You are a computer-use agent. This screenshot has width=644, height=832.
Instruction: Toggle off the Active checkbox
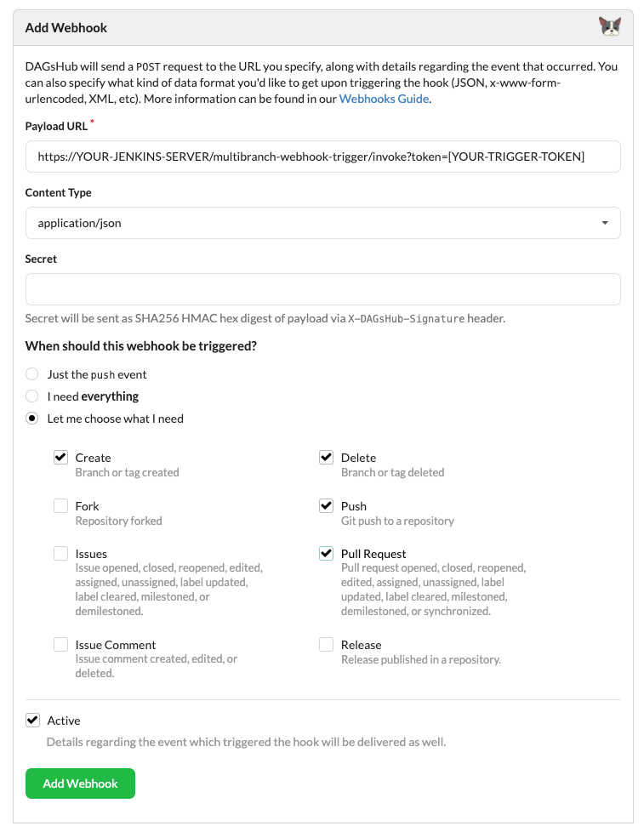tap(32, 720)
